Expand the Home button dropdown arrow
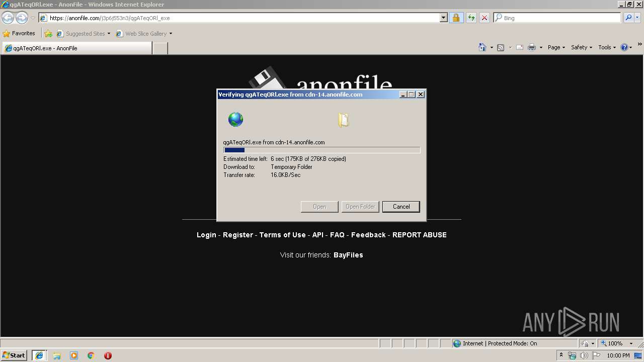This screenshot has height=362, width=644. pyautogui.click(x=492, y=47)
